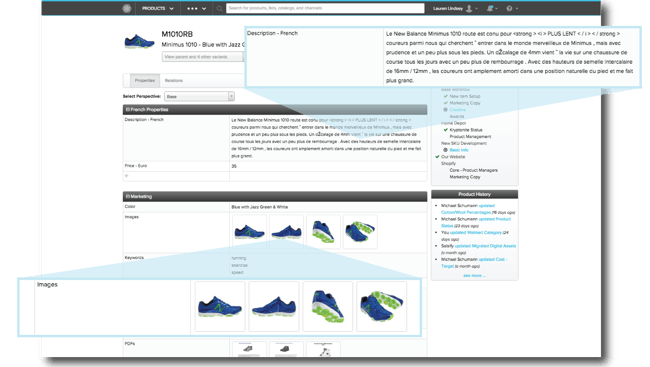This screenshot has width=650, height=367.
Task: Click green check beside New Item Setup
Action: pos(446,96)
